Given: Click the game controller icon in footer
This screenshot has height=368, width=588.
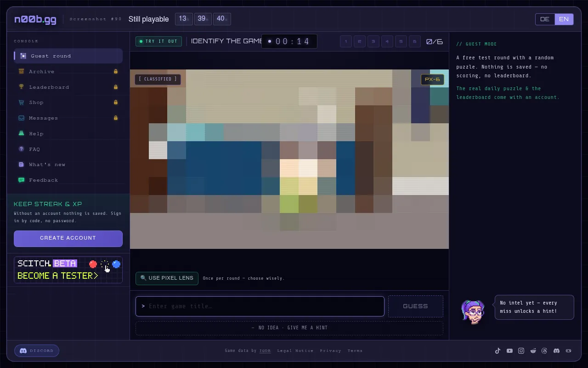Looking at the screenshot, I should (568, 351).
